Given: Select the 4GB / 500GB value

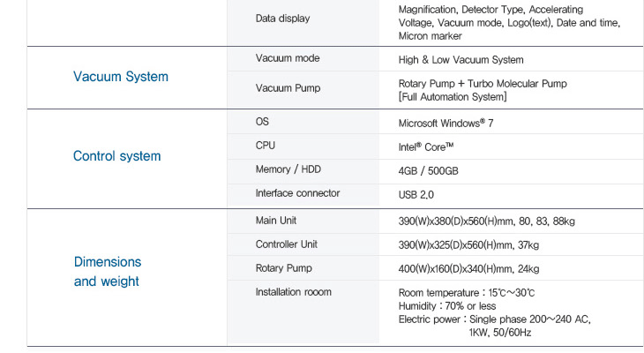Looking at the screenshot, I should pyautogui.click(x=428, y=170).
